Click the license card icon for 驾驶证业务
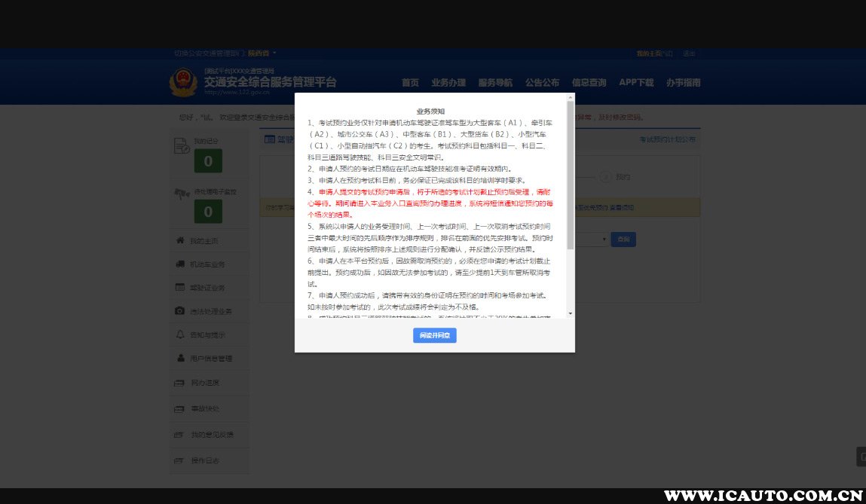The width and height of the screenshot is (866, 504). (179, 287)
